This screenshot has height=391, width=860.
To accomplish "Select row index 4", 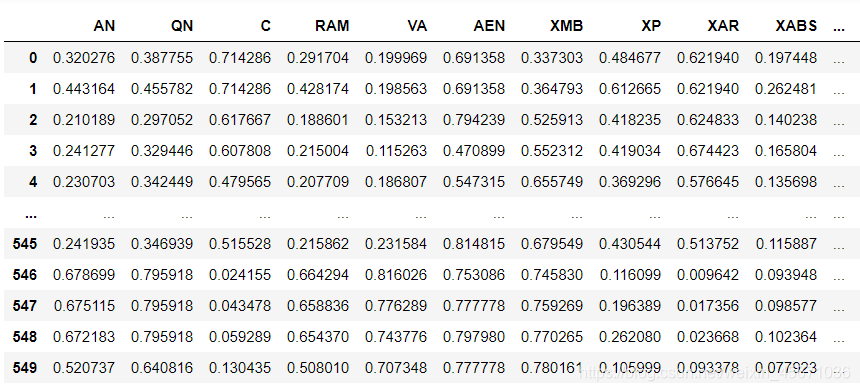I will click(x=33, y=182).
